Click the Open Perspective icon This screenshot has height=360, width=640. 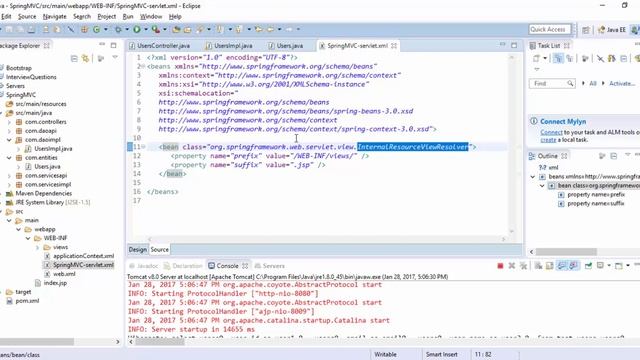point(586,30)
